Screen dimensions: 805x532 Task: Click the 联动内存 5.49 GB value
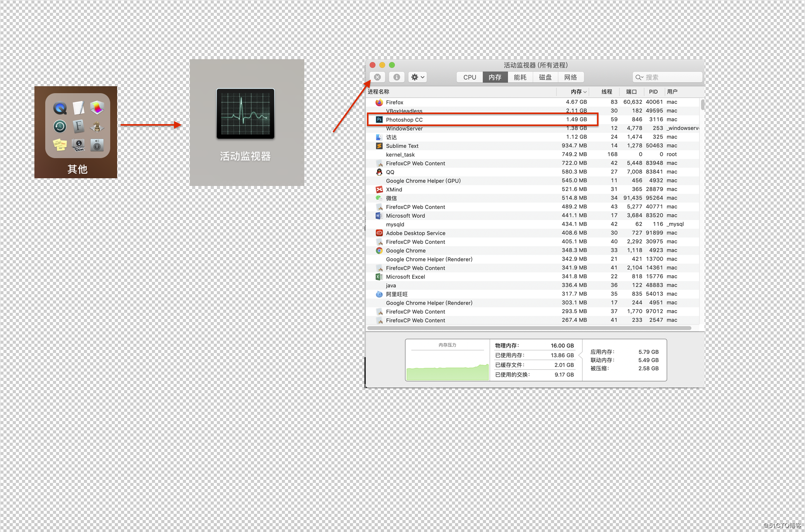point(648,360)
